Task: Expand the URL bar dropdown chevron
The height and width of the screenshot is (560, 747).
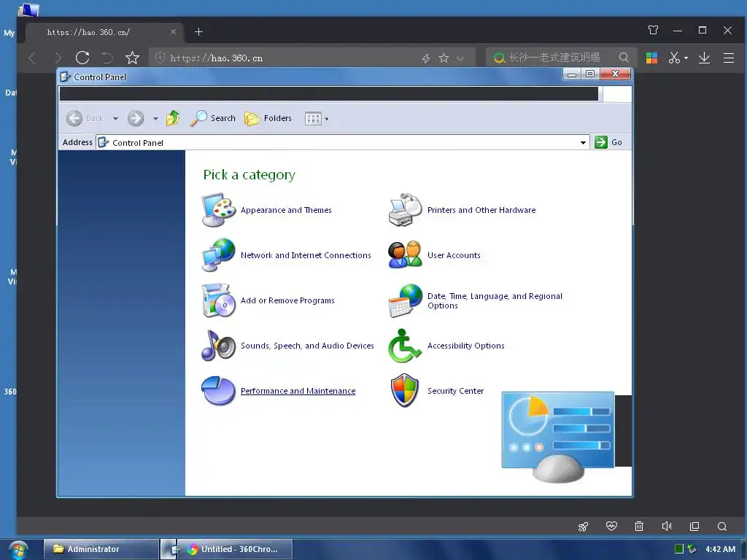Action: (x=460, y=58)
